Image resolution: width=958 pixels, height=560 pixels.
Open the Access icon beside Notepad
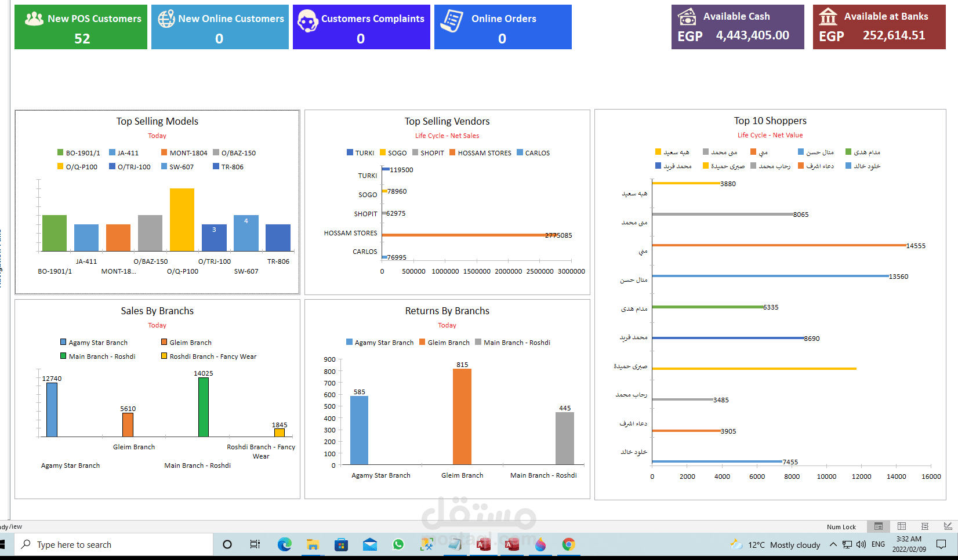click(483, 544)
